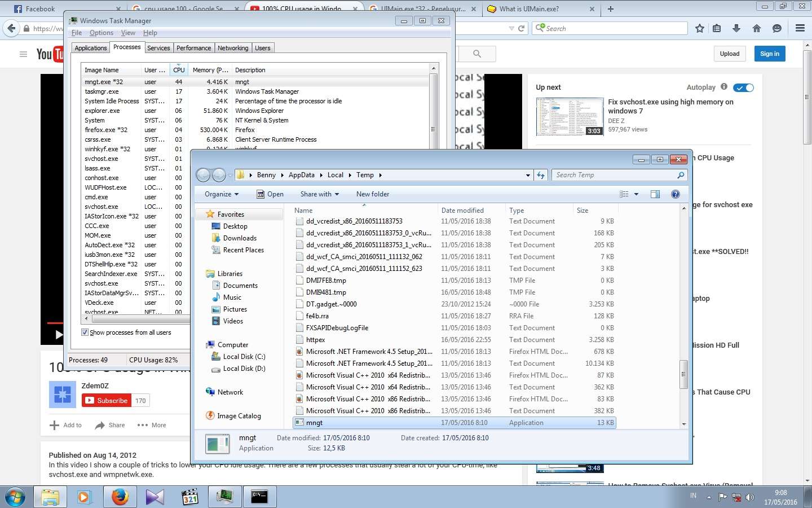Image resolution: width=812 pixels, height=508 pixels.
Task: Open Fix svchost.exe video link
Action: (670, 106)
